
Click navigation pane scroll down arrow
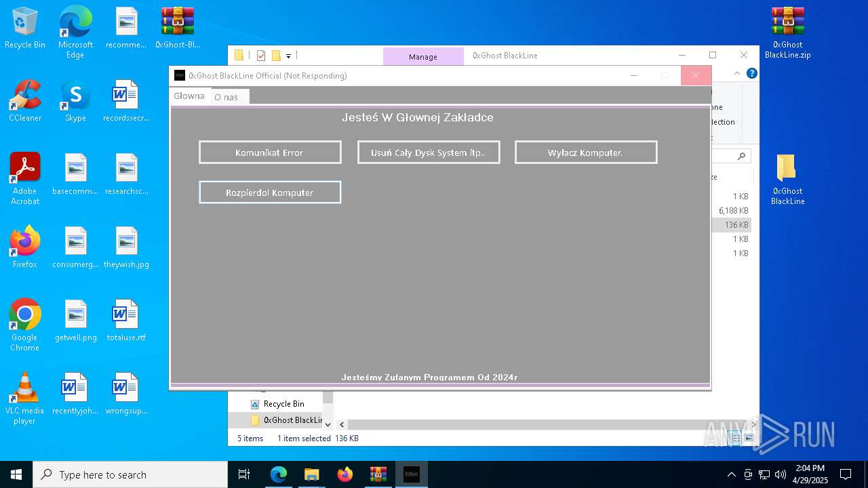pos(328,424)
